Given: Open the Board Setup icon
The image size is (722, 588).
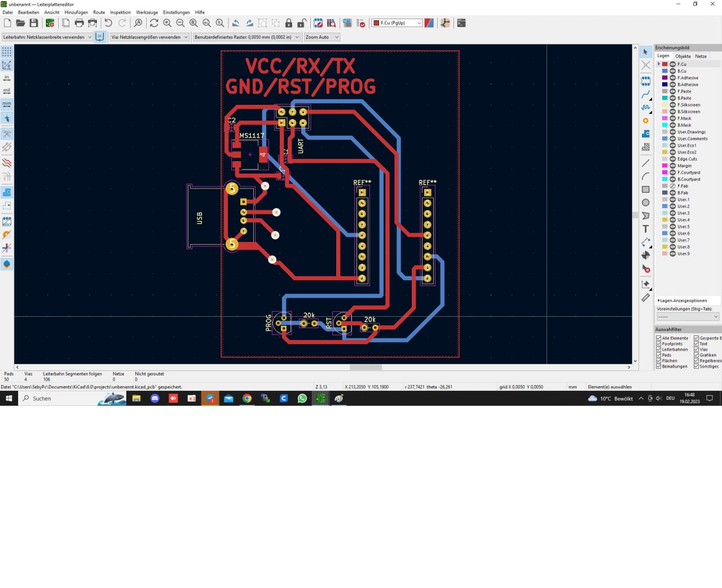Looking at the screenshot, I should pos(50,23).
